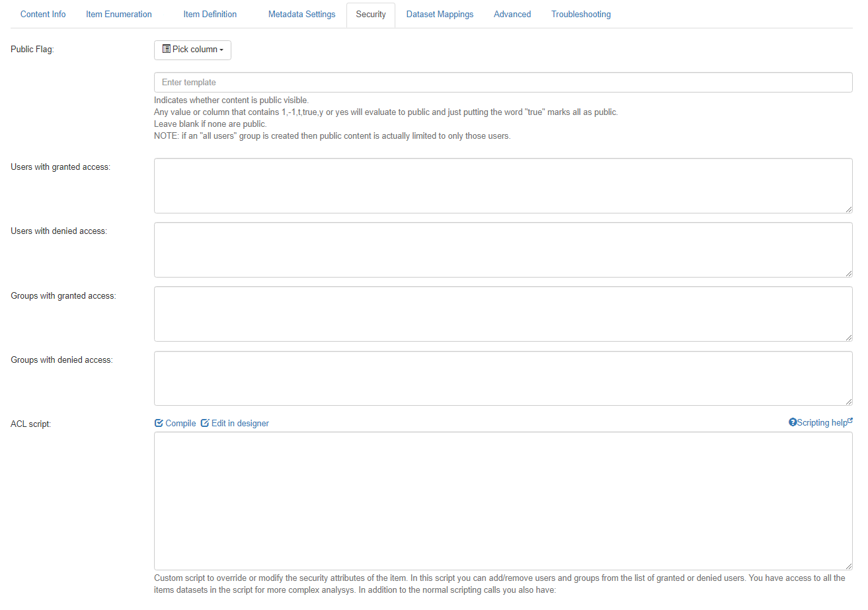This screenshot has width=868, height=610.
Task: Switch to the Content Info tab
Action: pos(43,15)
